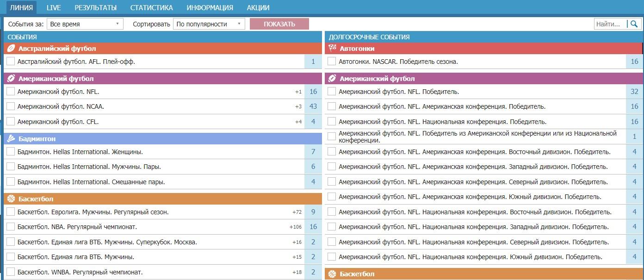This screenshot has width=644, height=280.
Task: Tick the Американский футбол NFL checkbox in events
Action: coord(11,92)
